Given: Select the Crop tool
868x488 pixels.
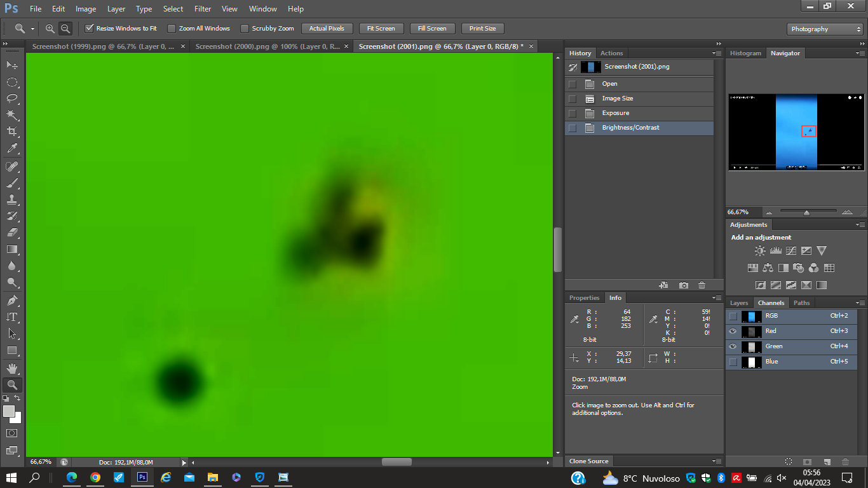Looking at the screenshot, I should (12, 132).
